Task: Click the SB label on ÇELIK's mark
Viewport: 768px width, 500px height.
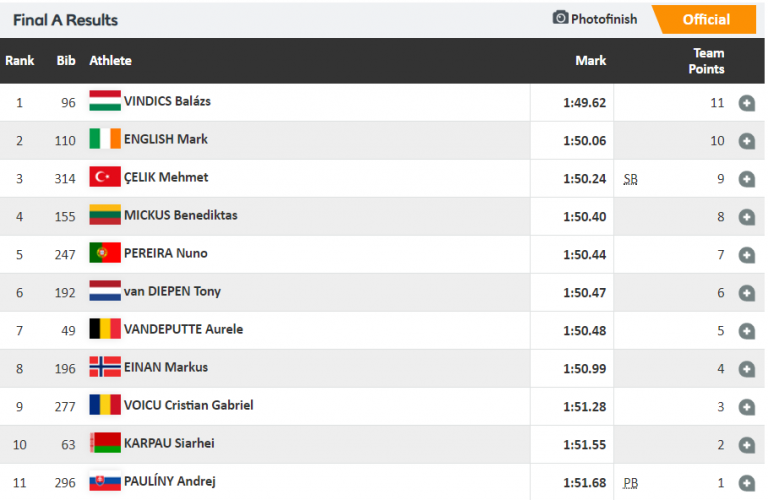Action: [631, 179]
